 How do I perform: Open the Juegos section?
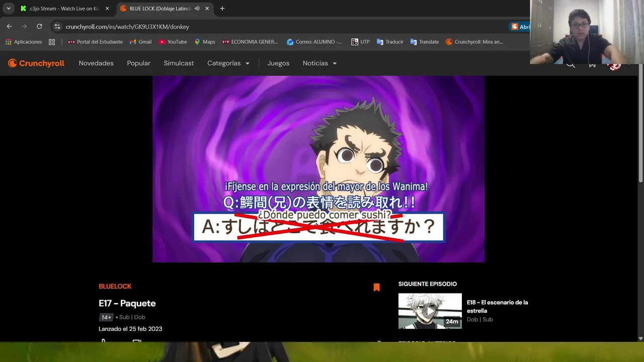pos(278,63)
